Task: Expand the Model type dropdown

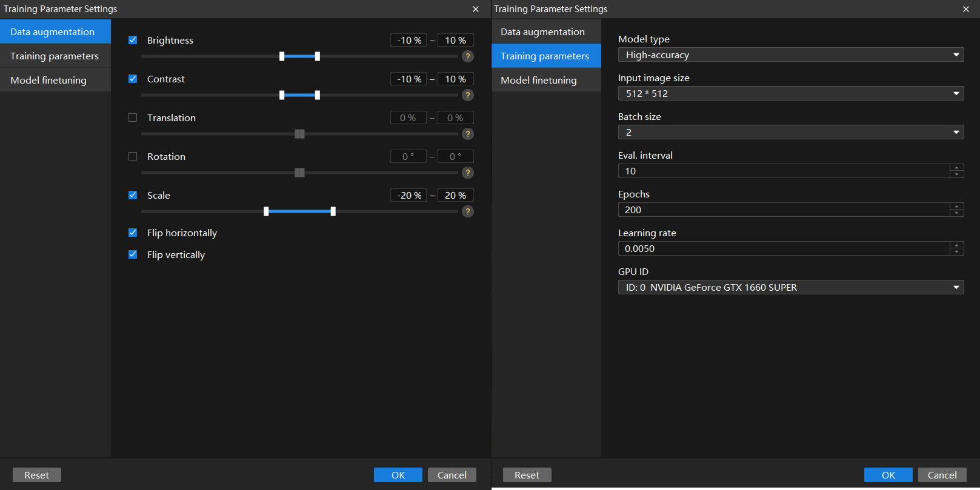Action: 791,55
